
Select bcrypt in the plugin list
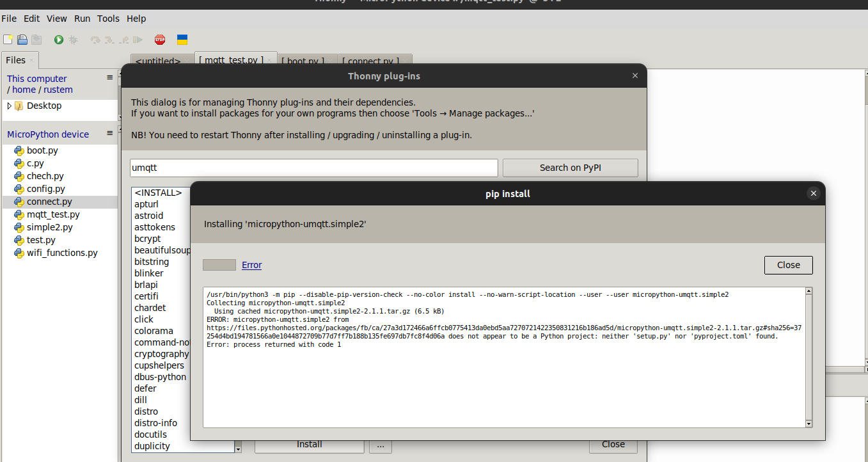pos(146,238)
